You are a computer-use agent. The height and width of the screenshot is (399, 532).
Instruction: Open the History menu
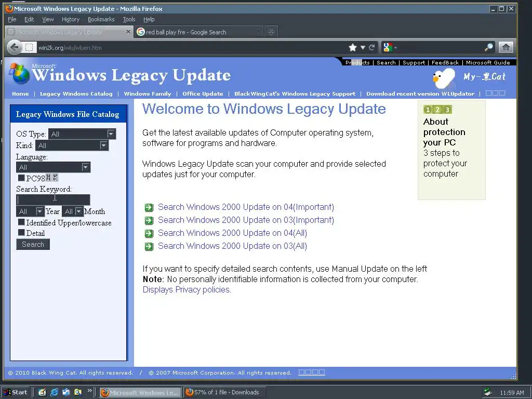pos(71,19)
